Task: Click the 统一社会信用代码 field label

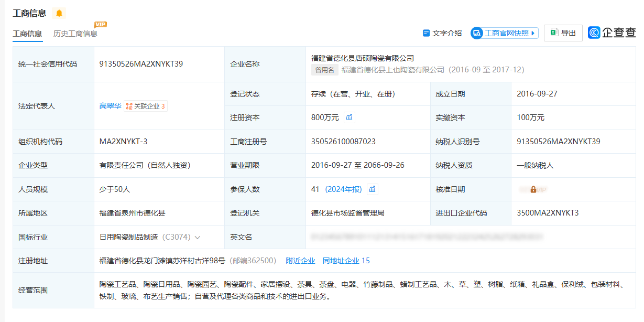Action: tap(48, 64)
